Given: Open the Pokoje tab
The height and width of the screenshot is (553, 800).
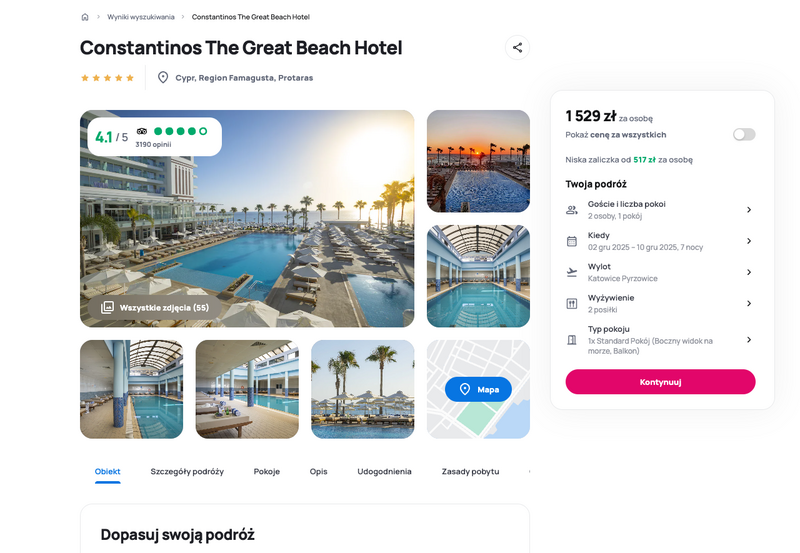Looking at the screenshot, I should point(267,471).
